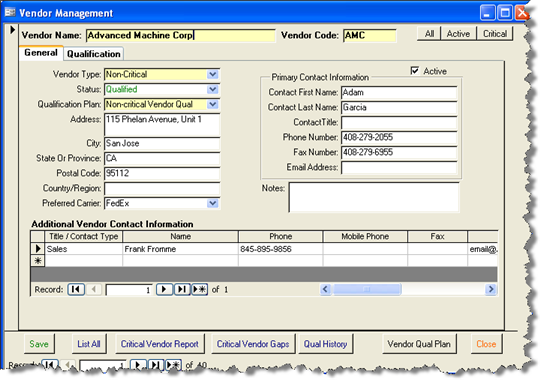Filter vendors with Active button
This screenshot has height=380, width=540.
(x=458, y=34)
